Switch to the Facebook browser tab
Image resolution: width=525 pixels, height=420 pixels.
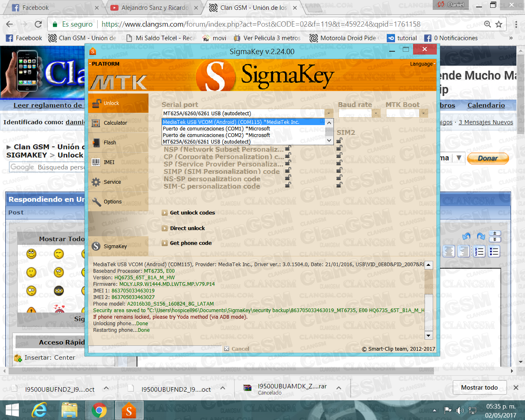click(x=55, y=8)
